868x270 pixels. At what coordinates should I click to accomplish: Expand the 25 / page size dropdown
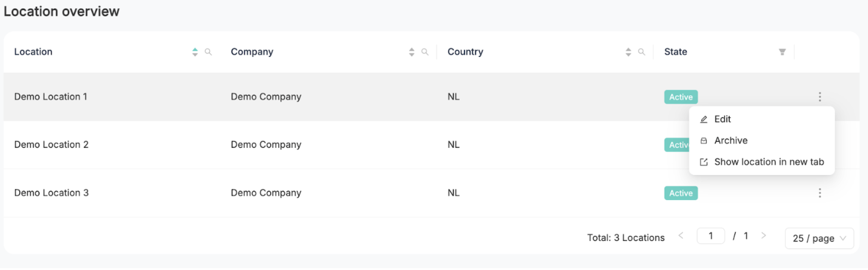point(820,238)
